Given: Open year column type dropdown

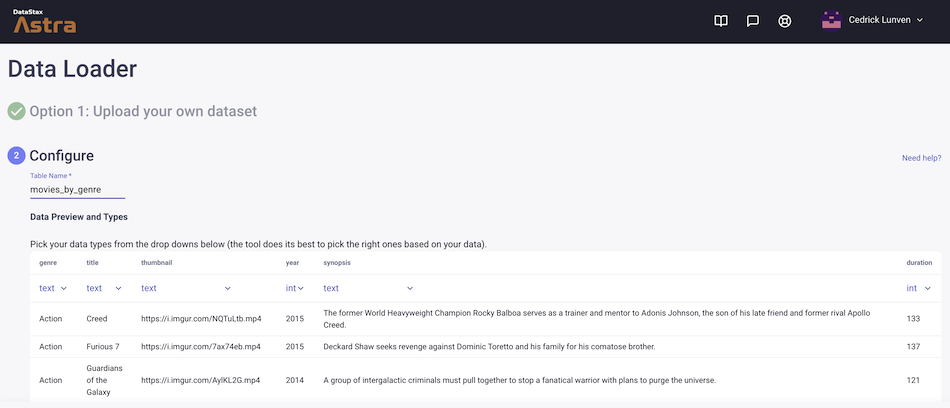Looking at the screenshot, I should pos(295,288).
